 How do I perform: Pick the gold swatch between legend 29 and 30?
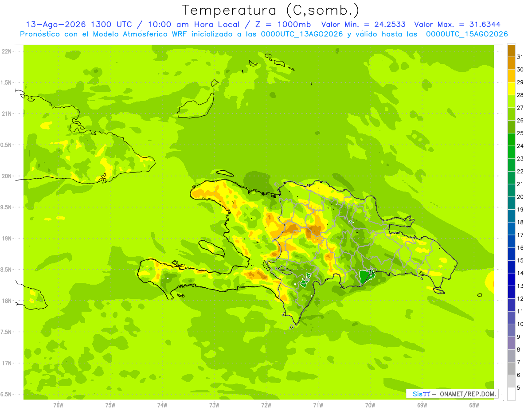(x=511, y=76)
